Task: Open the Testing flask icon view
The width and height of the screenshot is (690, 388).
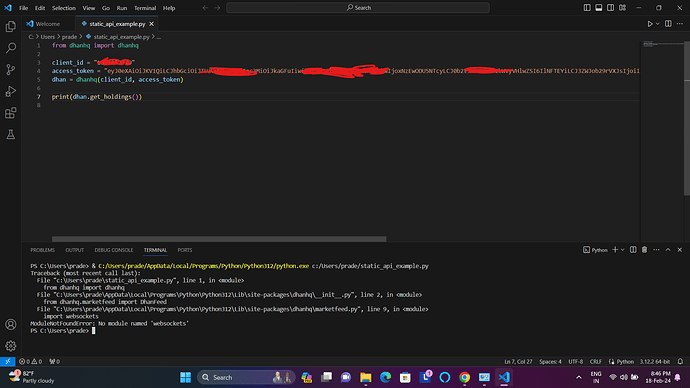Action: pyautogui.click(x=11, y=134)
